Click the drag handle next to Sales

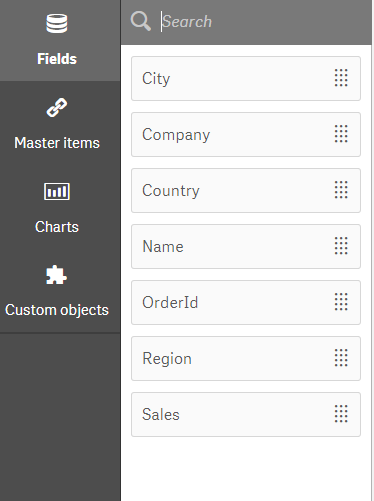click(x=341, y=414)
